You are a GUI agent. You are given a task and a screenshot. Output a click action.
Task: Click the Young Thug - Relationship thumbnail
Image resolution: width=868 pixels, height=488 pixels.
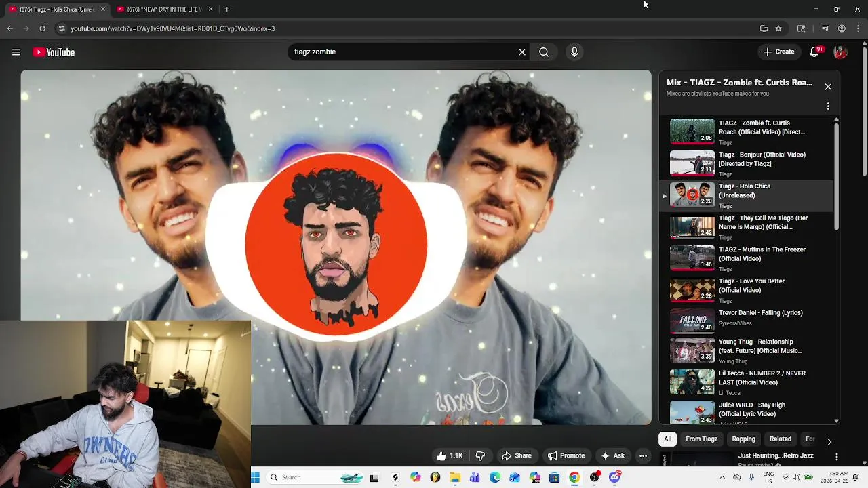pos(692,351)
